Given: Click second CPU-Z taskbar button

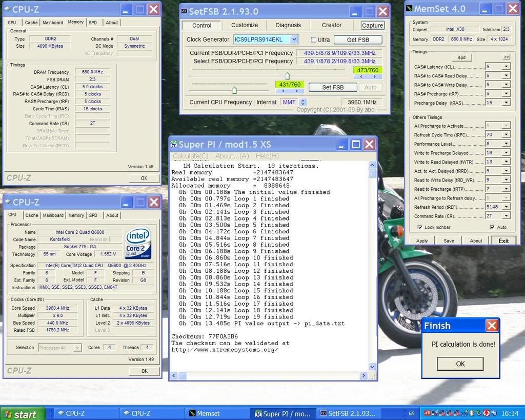Looking at the screenshot, I should point(152,414).
